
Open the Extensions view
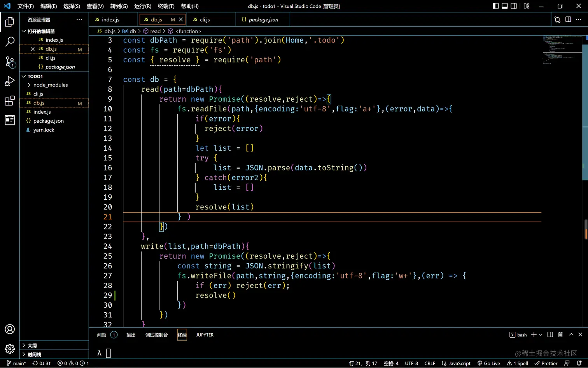10,101
